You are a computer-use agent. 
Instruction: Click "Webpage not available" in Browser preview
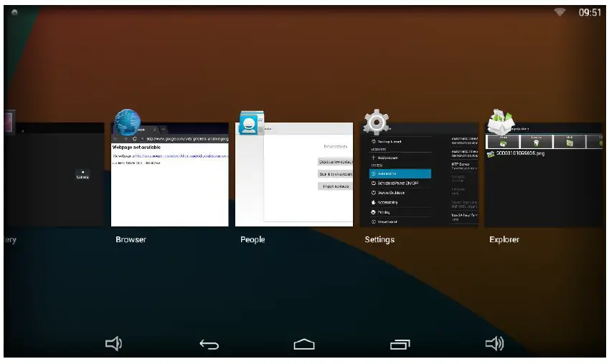(136, 148)
